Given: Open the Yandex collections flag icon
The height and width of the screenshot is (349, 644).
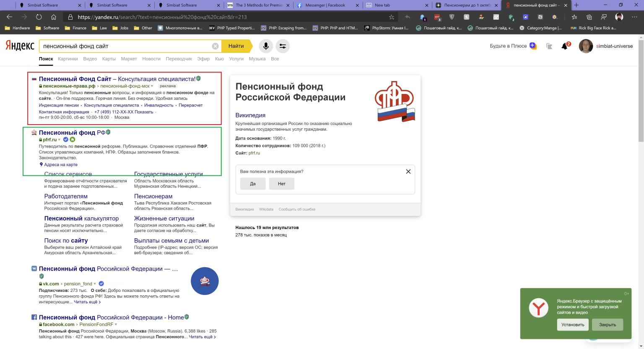Looking at the screenshot, I should pyautogui.click(x=549, y=46).
